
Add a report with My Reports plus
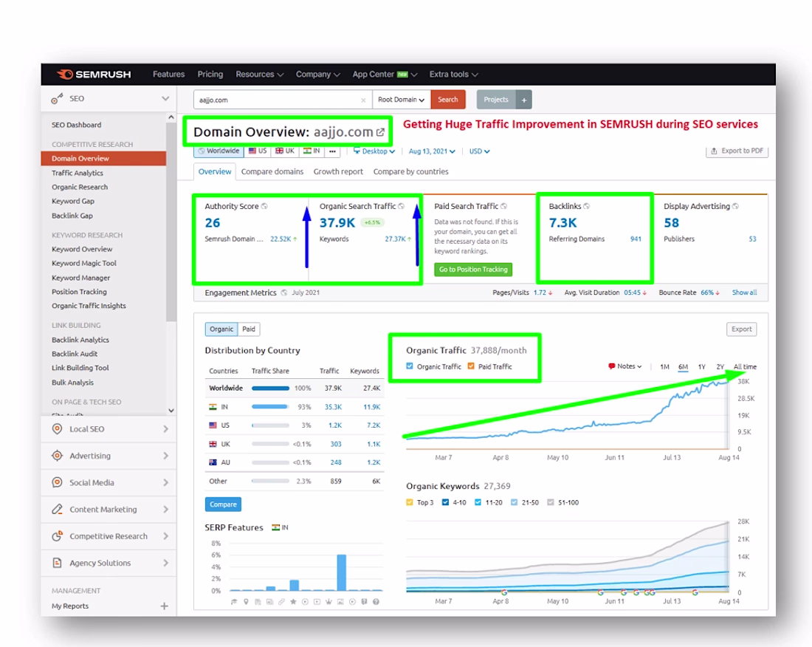click(x=164, y=606)
